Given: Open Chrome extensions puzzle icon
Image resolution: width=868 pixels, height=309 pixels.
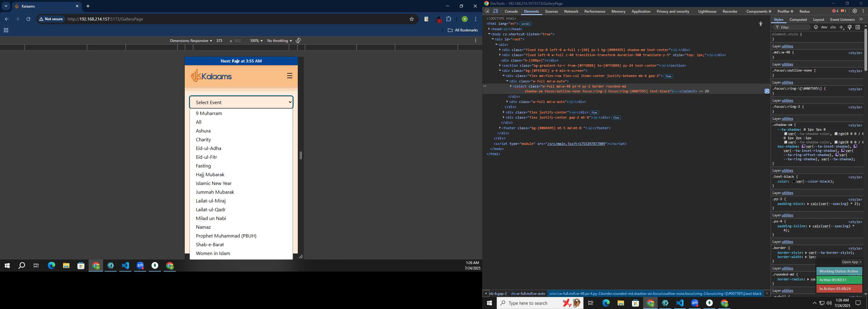Looking at the screenshot, I should (x=448, y=19).
